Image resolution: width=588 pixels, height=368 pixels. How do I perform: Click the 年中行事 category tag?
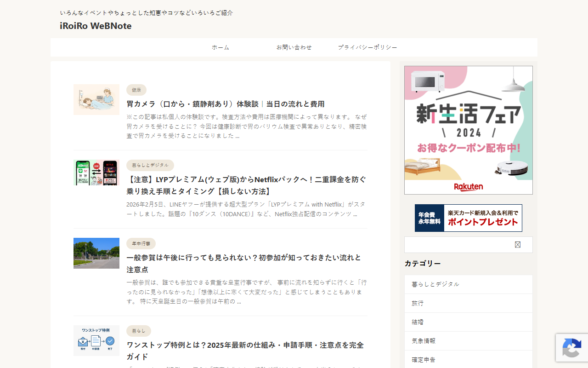pos(141,243)
